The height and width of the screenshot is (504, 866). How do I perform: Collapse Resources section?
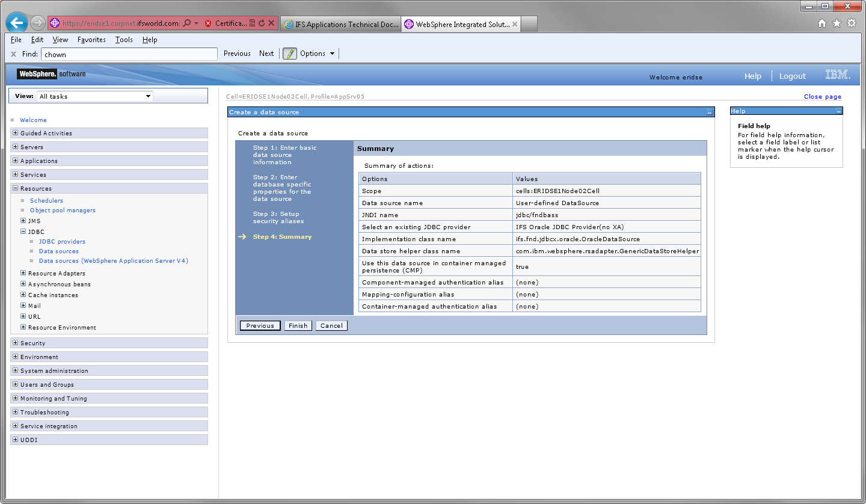click(16, 188)
